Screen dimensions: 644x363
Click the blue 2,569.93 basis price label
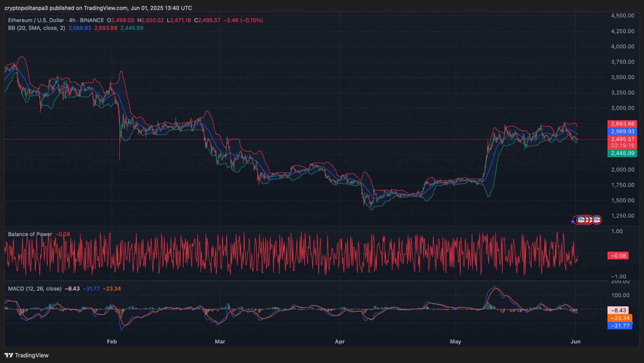(x=622, y=132)
